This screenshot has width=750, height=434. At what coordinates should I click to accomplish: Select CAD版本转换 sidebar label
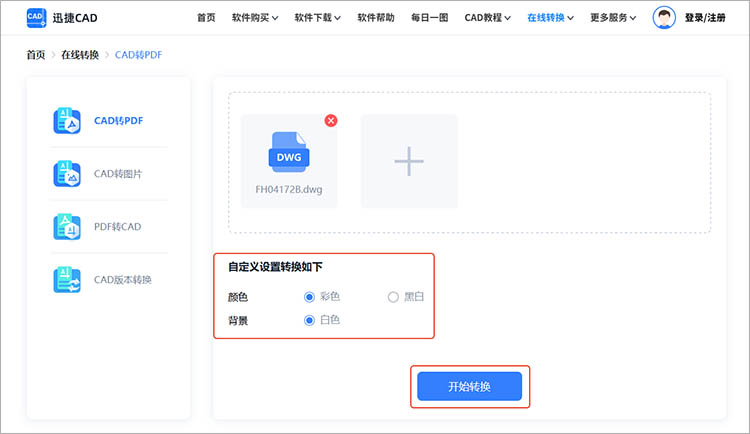pyautogui.click(x=123, y=279)
